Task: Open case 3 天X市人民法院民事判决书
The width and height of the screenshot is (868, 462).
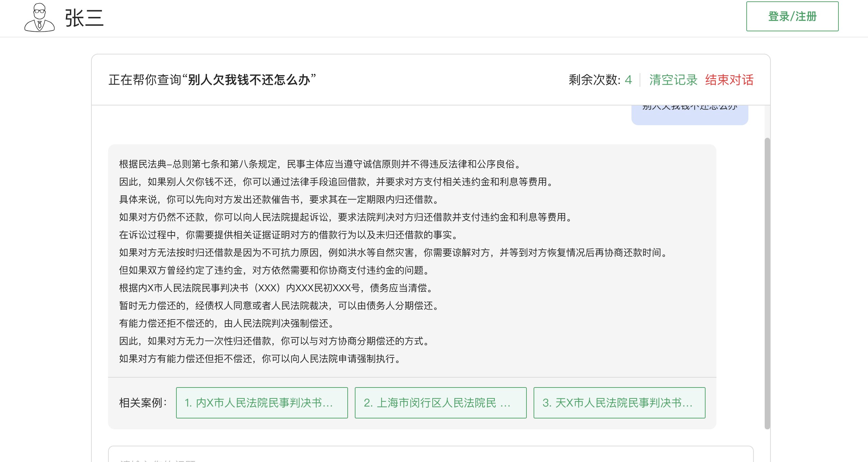Action: point(619,403)
